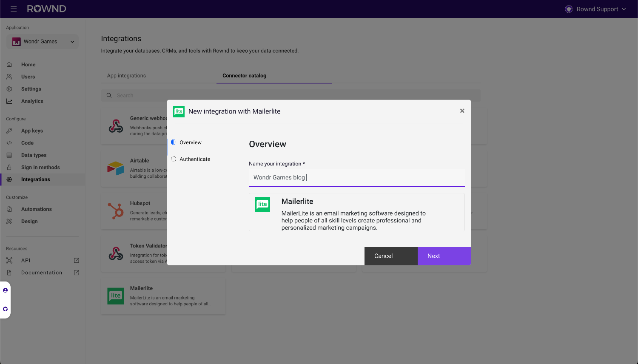Click the Home house icon
Image resolution: width=638 pixels, height=364 pixels.
coord(9,65)
